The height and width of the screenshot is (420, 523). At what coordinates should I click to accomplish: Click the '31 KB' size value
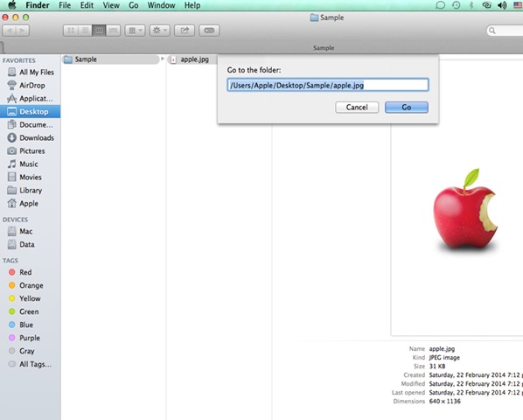pyautogui.click(x=437, y=367)
